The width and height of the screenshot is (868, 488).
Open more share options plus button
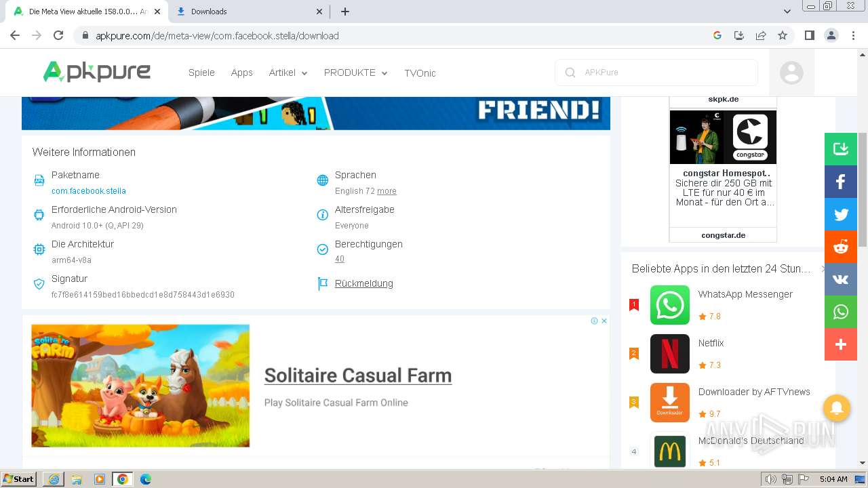(841, 344)
